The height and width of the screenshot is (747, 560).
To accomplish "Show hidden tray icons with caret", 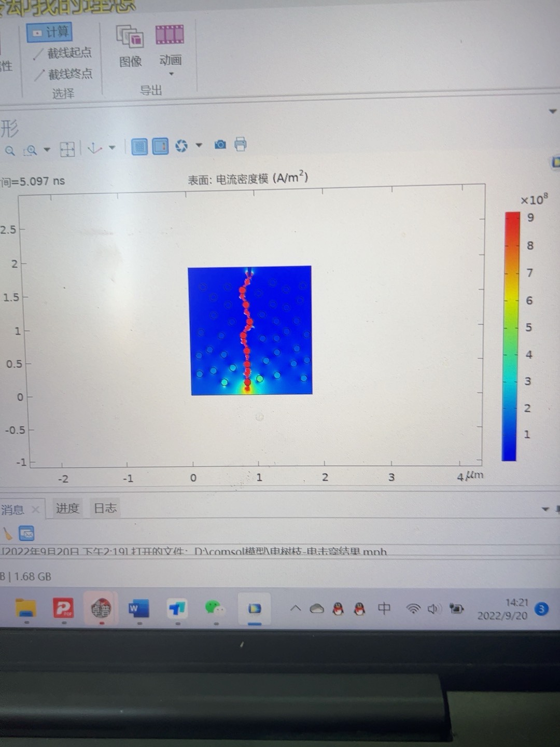I will click(x=296, y=608).
